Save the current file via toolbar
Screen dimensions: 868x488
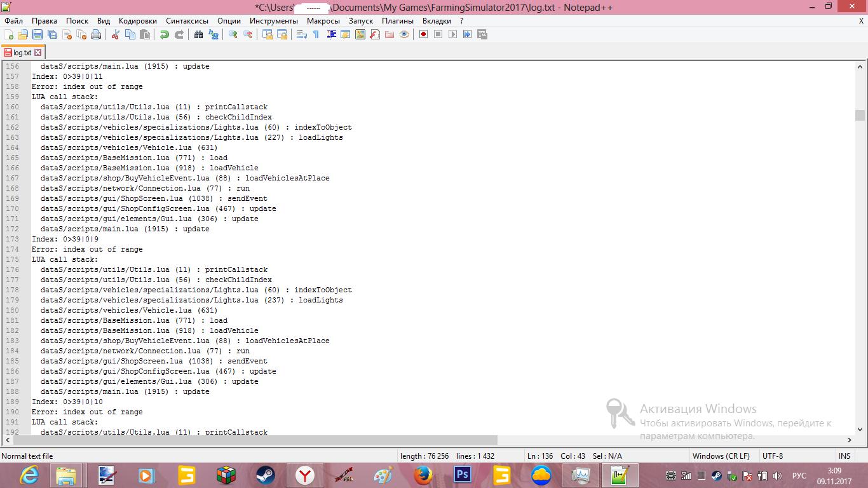tap(37, 35)
